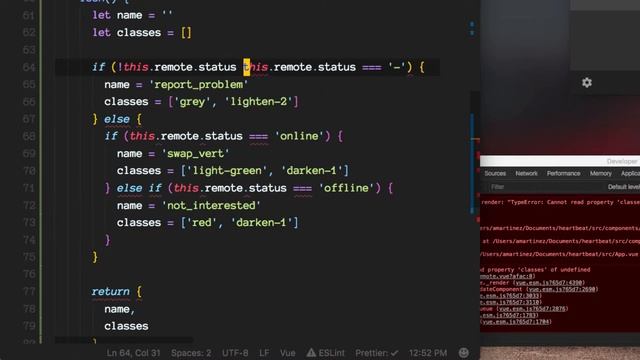Image resolution: width=640 pixels, height=360 pixels.
Task: Click line number 64 in the gutter
Action: tap(29, 67)
